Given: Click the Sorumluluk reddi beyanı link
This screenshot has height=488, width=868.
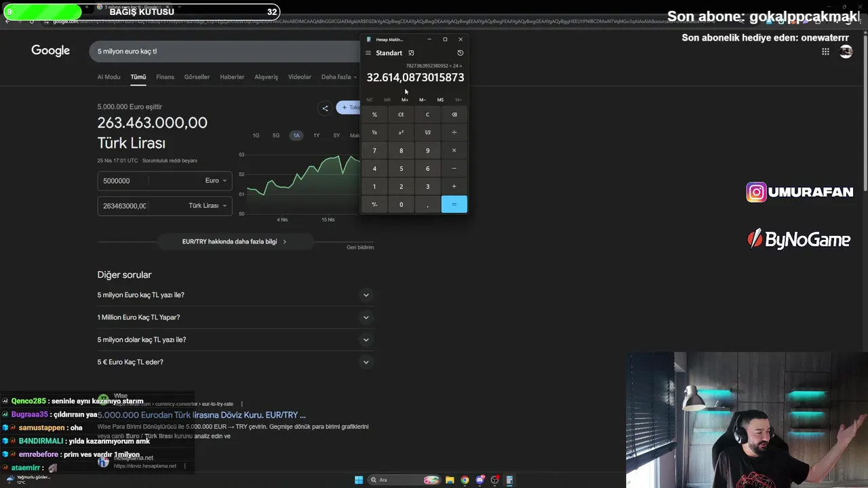Looking at the screenshot, I should coord(170,161).
